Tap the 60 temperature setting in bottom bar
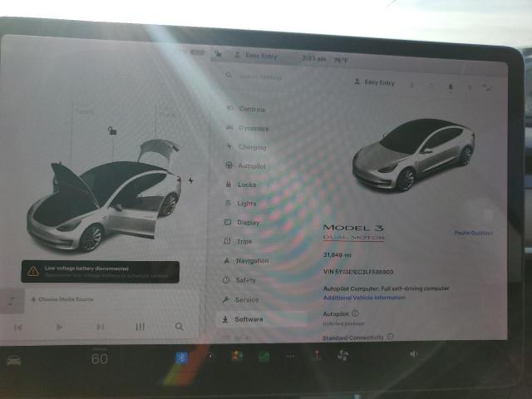The height and width of the screenshot is (399, 532). tap(100, 358)
